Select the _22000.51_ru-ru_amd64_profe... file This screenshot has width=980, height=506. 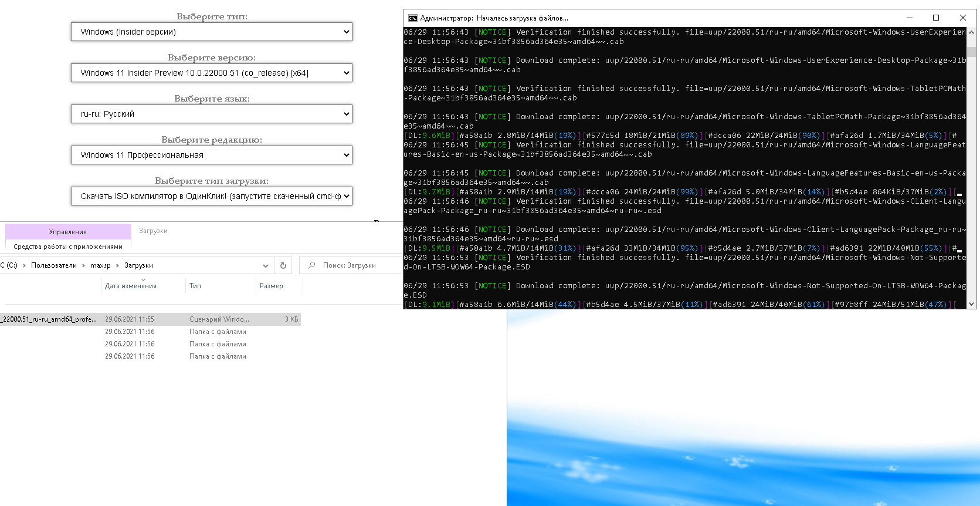click(x=49, y=319)
